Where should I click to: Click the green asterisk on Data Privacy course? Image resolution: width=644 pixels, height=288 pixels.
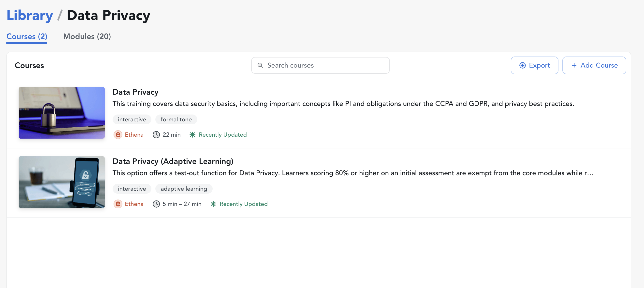(x=192, y=134)
